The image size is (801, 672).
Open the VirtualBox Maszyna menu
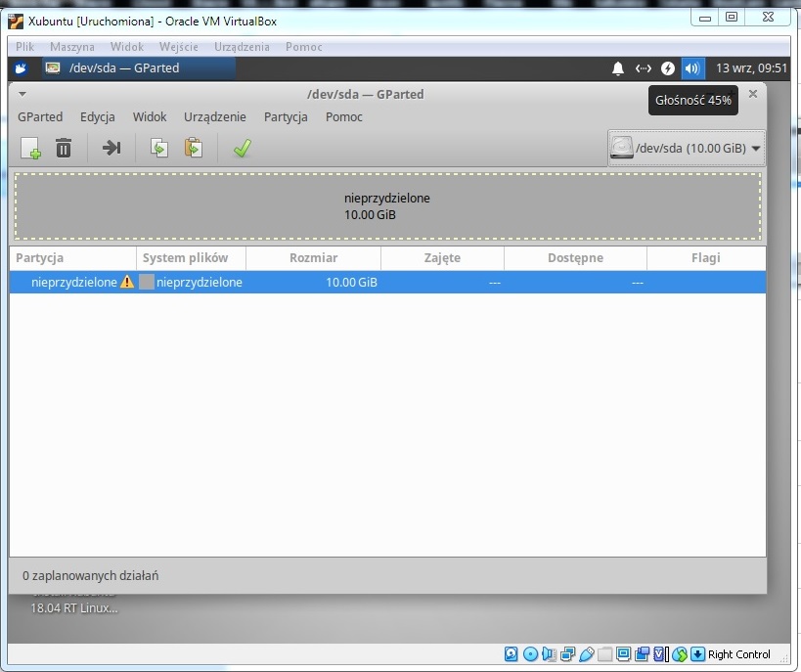click(72, 47)
